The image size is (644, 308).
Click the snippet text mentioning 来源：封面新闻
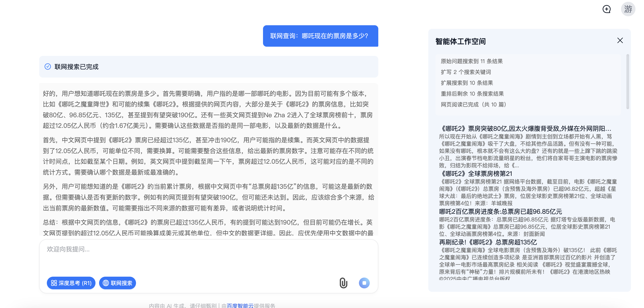527,227
